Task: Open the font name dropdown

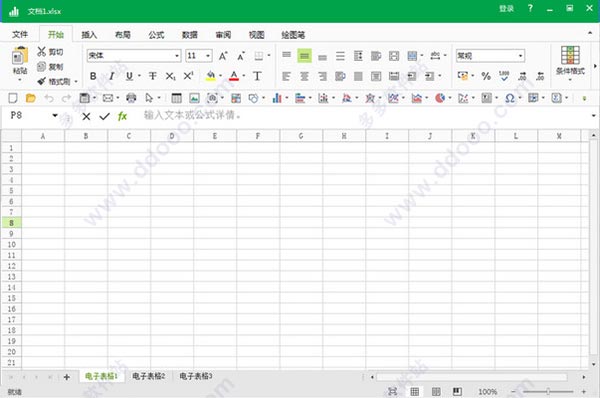Action: point(177,56)
